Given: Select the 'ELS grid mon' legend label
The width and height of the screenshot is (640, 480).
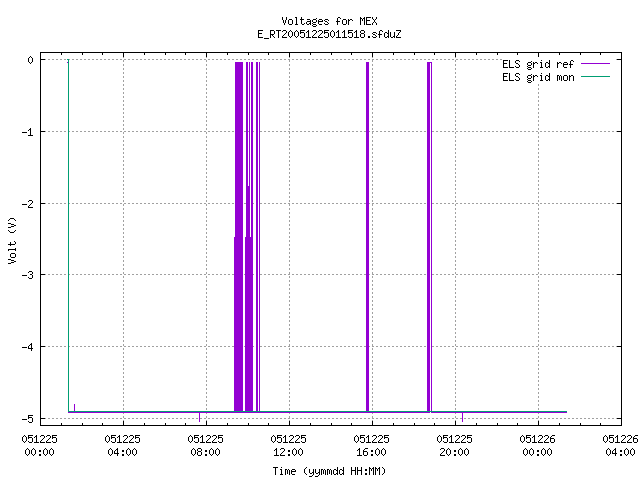Looking at the screenshot, I should click(538, 77).
